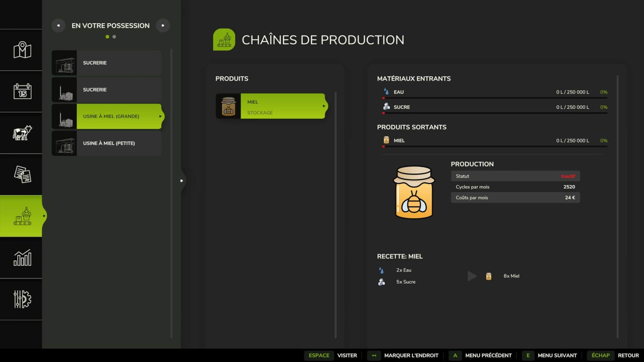Open the calendar sidebar icon
This screenshot has width=644, height=362.
coord(22,91)
